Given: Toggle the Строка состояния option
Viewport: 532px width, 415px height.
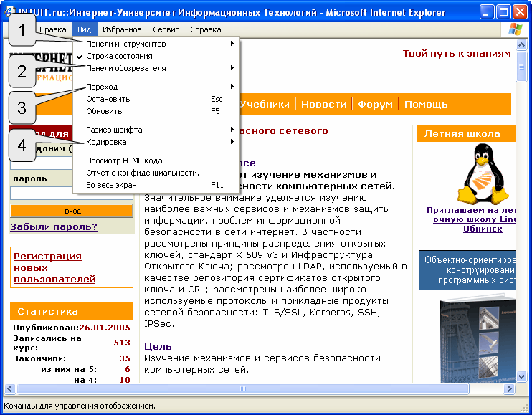Looking at the screenshot, I should coord(156,56).
